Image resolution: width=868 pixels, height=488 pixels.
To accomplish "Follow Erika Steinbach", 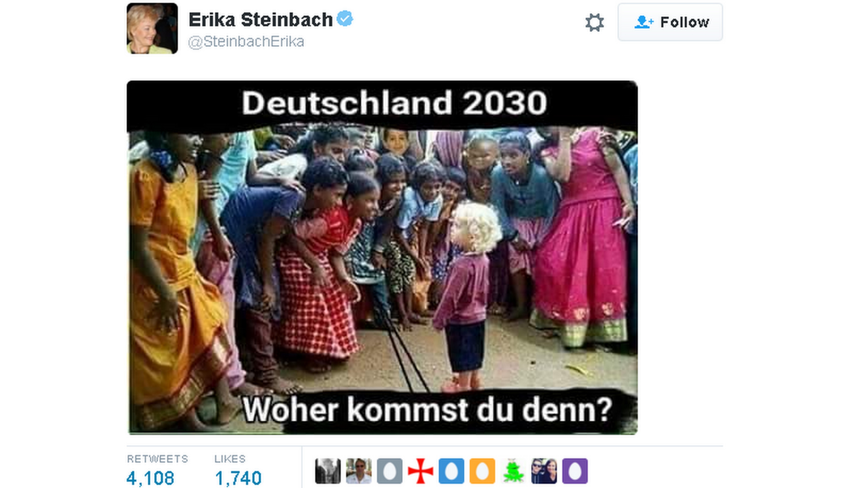I will pyautogui.click(x=670, y=22).
